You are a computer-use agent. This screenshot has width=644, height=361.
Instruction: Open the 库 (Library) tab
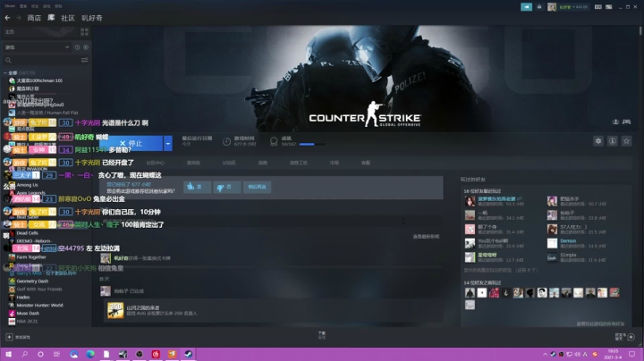(x=51, y=18)
